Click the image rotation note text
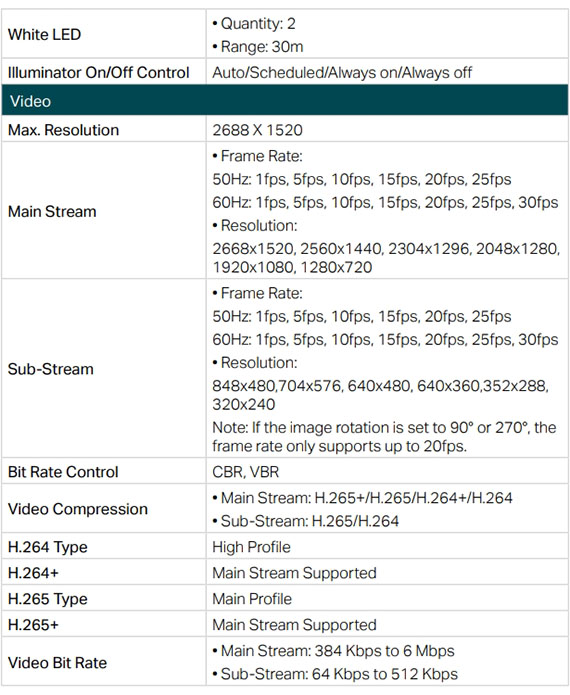This screenshot has height=695, width=570. (x=384, y=437)
